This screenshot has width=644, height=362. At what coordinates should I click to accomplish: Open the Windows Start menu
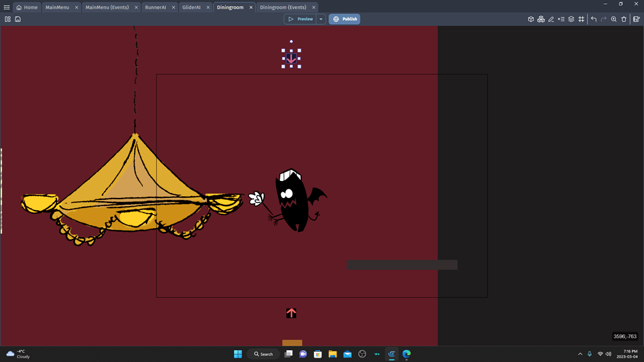click(x=237, y=354)
